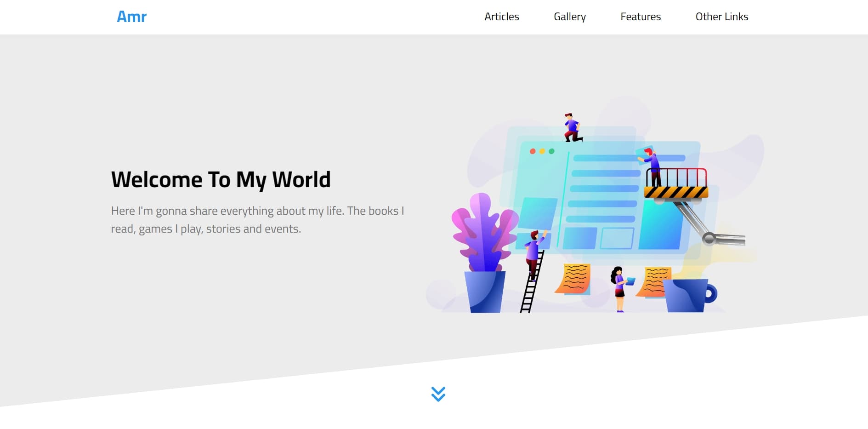This screenshot has height=429, width=868.
Task: Open the Articles menu item
Action: (x=501, y=17)
